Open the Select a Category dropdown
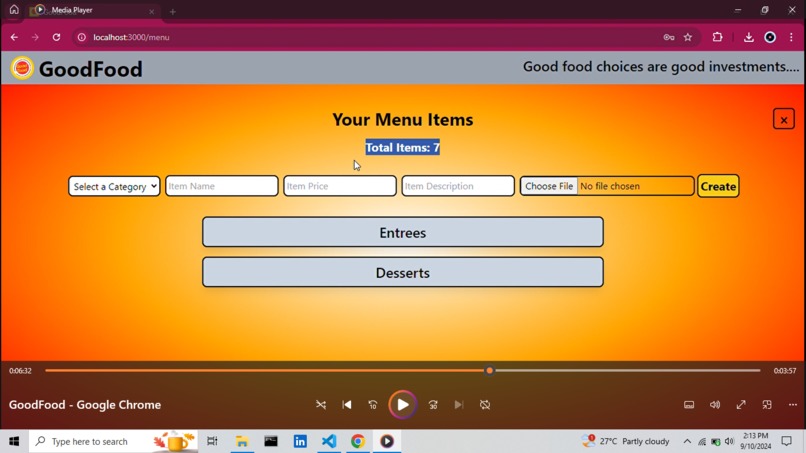806x453 pixels. (114, 186)
